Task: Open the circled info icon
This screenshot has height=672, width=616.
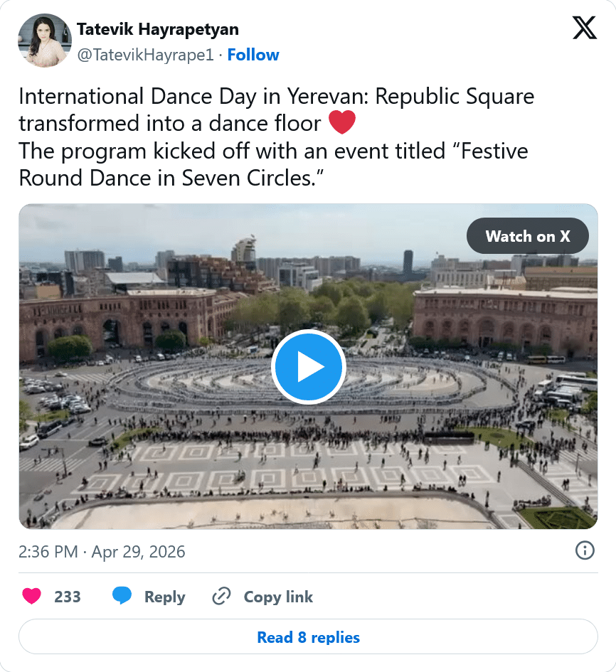Action: (x=585, y=550)
